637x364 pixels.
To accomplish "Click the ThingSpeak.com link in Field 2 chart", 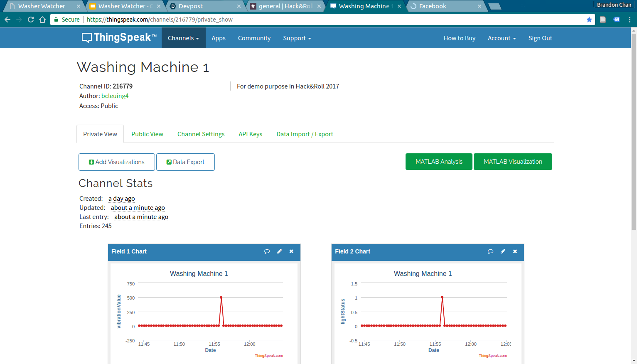I will pos(493,356).
